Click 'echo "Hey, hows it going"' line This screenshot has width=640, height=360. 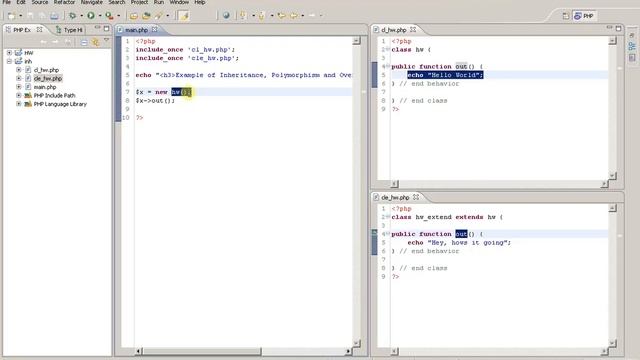(x=459, y=242)
